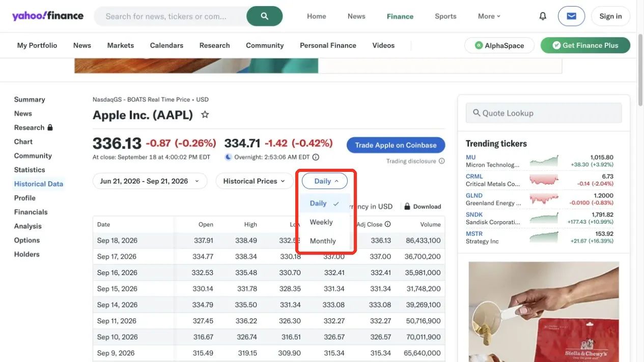Go to Home in top navigation

(316, 16)
